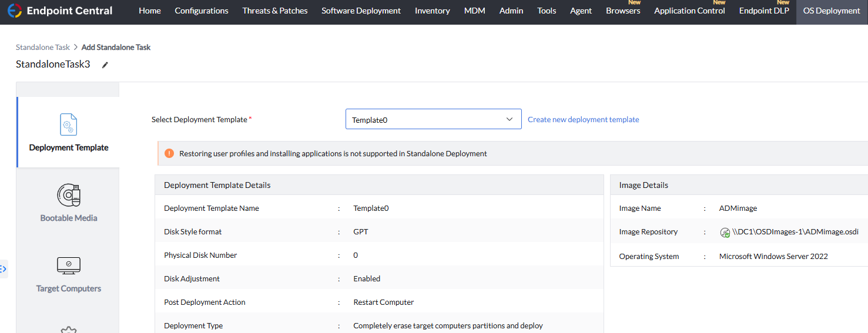This screenshot has height=333, width=868.
Task: Click the Deployment Type label
Action: pos(193,325)
